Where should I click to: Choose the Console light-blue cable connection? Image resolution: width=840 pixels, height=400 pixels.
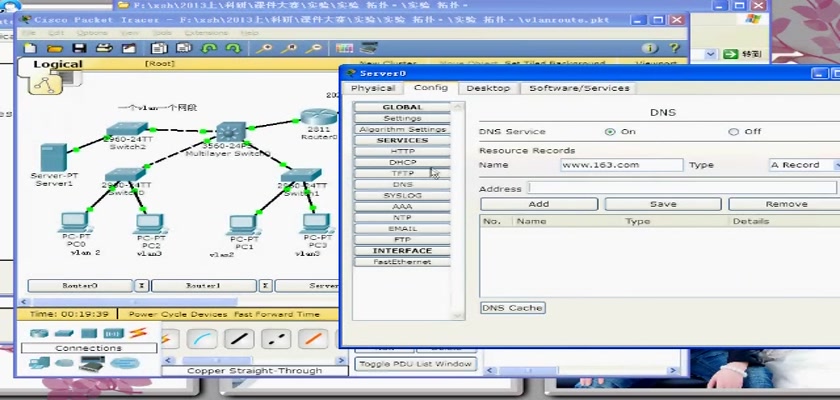[x=202, y=339]
